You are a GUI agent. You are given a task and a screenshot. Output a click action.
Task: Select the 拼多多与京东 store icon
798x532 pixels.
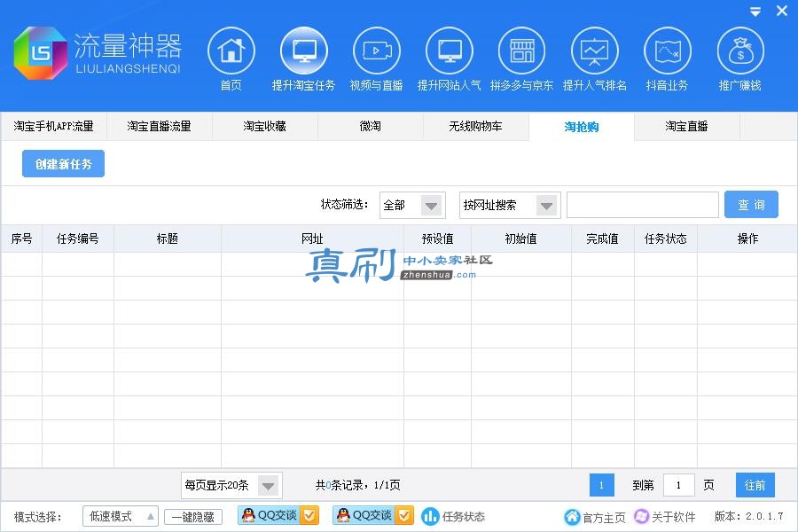pos(522,51)
